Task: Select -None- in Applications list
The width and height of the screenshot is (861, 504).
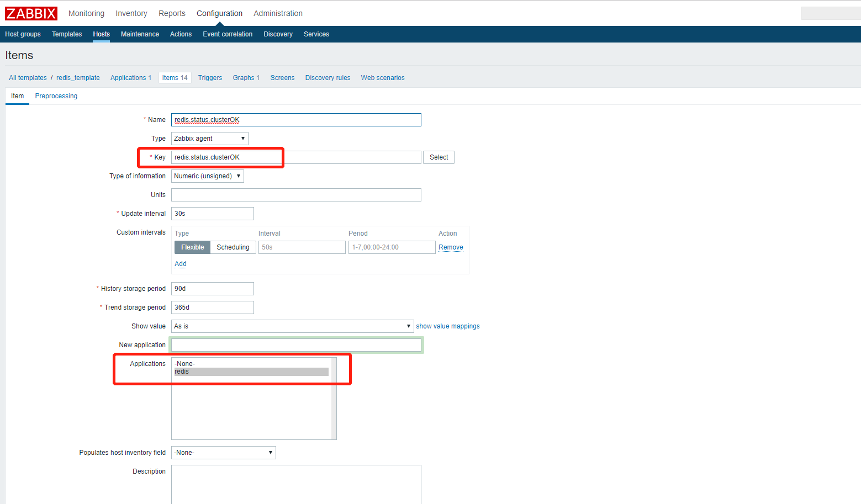Action: [x=251, y=364]
